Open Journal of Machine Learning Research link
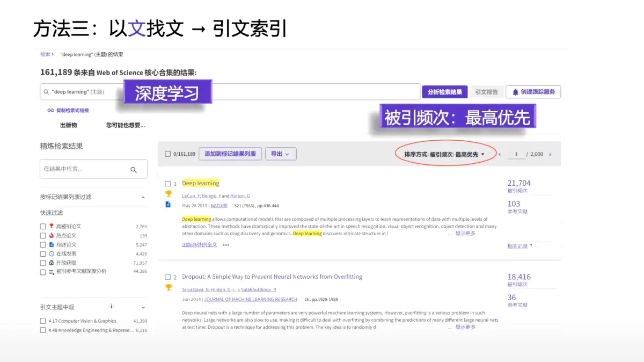644x362 pixels. click(x=251, y=300)
